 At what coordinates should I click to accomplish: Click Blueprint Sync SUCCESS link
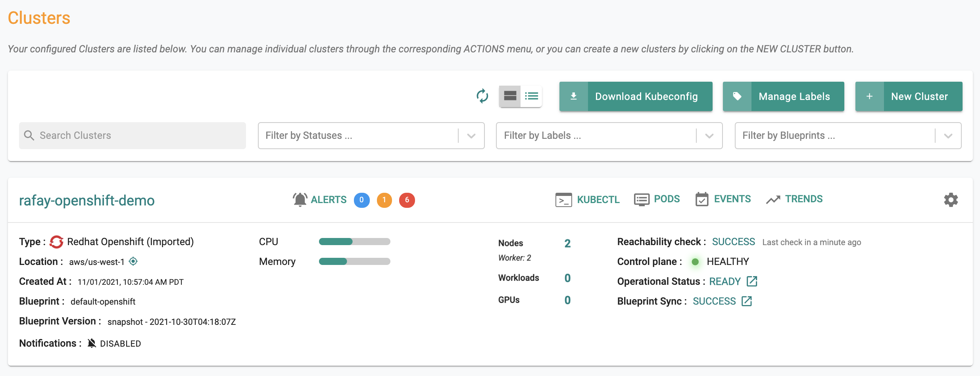[714, 301]
